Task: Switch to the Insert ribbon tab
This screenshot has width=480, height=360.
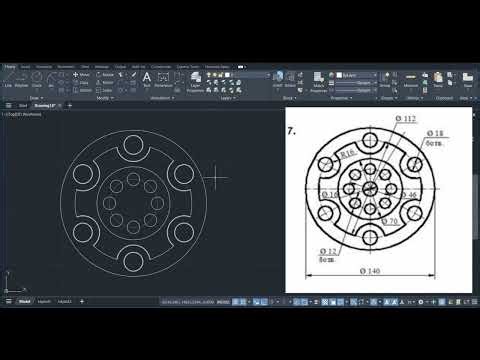Action: coord(25,67)
